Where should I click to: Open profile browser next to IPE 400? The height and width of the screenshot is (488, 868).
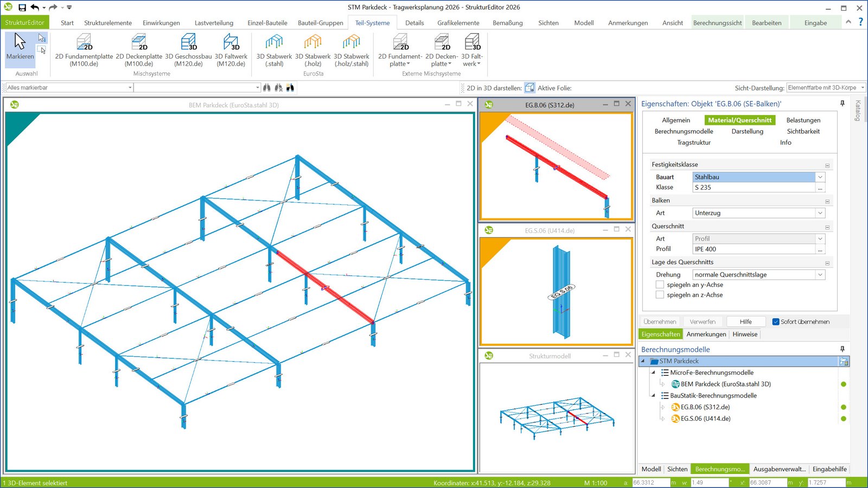click(x=820, y=249)
